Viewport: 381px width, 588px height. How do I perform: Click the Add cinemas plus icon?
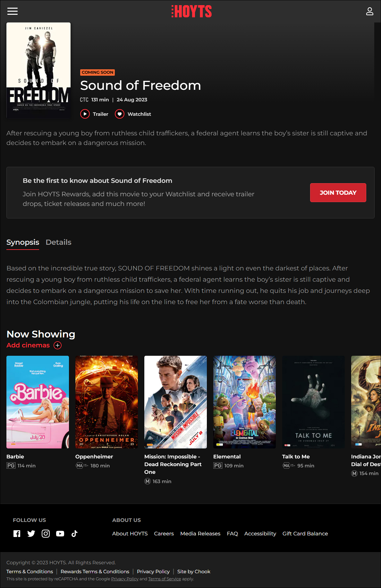tap(57, 345)
